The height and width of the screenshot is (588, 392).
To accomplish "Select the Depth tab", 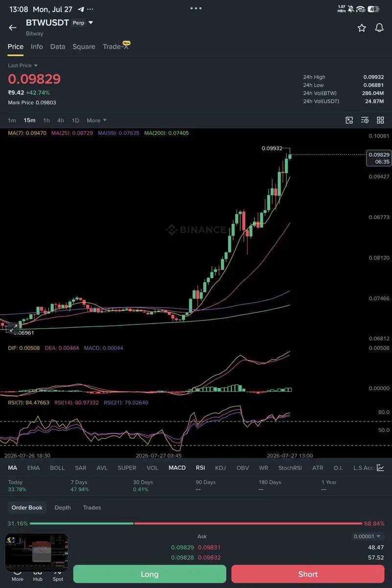I will tap(63, 508).
